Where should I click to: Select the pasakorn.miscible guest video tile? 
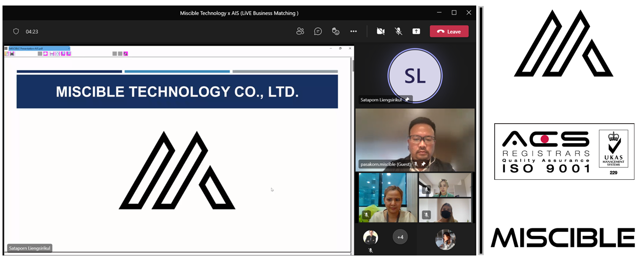[415, 140]
